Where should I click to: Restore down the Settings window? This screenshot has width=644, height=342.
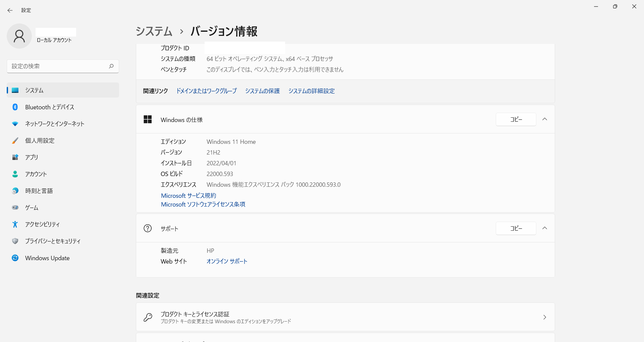[x=615, y=6]
